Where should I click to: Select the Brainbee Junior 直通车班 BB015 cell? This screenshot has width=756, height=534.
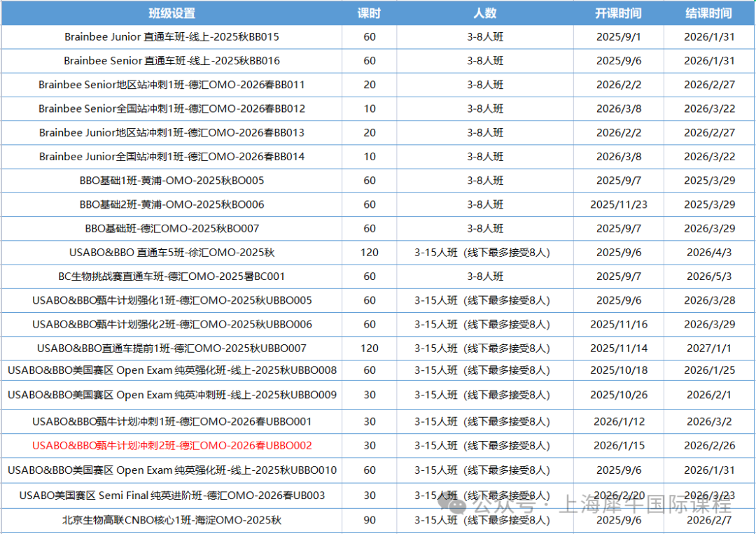[171, 37]
